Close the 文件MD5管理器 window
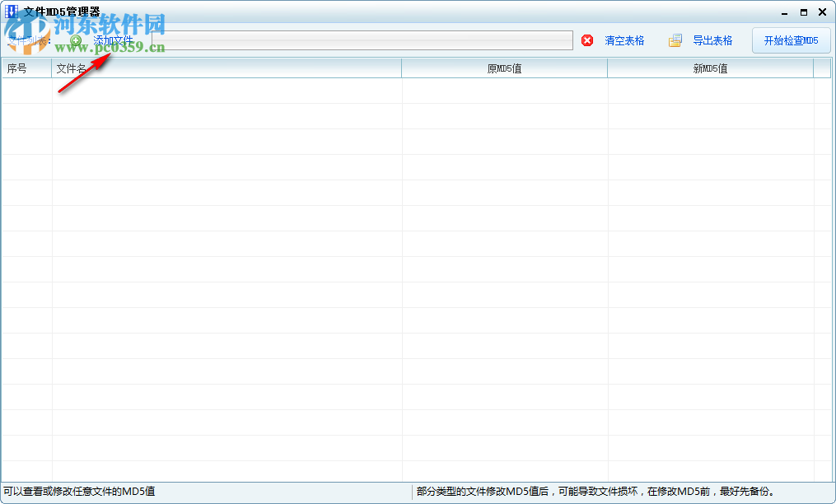Viewport: 836px width, 504px height. point(822,12)
